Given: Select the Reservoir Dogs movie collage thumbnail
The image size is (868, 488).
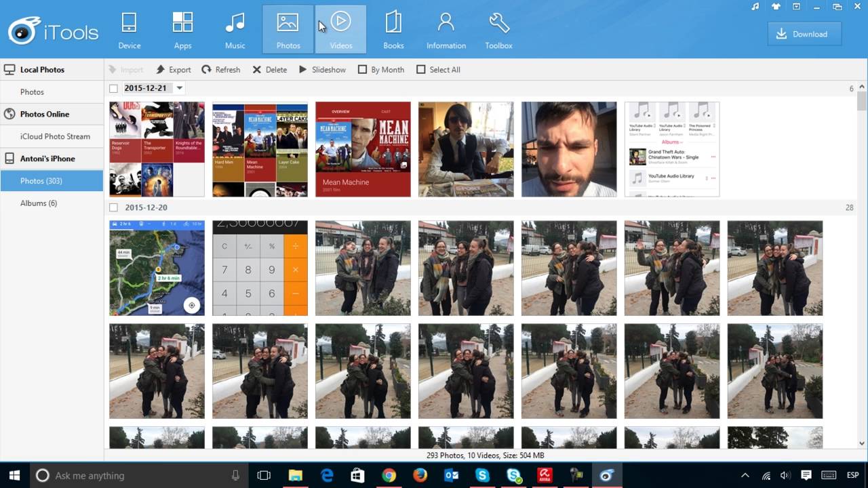Looking at the screenshot, I should (157, 149).
